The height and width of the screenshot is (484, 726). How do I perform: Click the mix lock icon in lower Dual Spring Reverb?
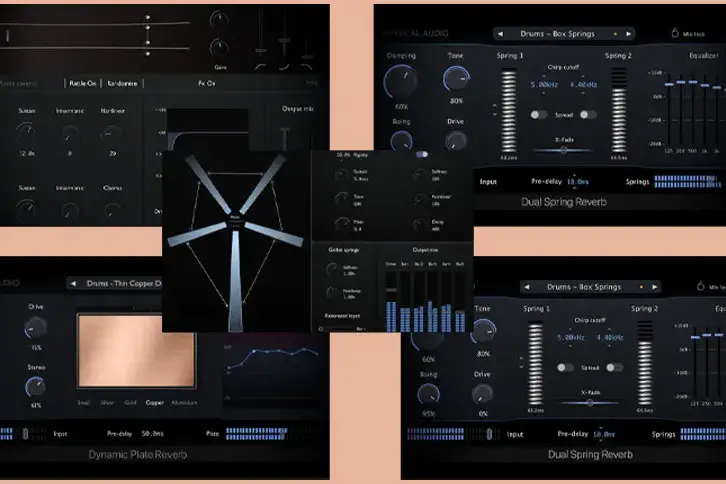coord(701,286)
